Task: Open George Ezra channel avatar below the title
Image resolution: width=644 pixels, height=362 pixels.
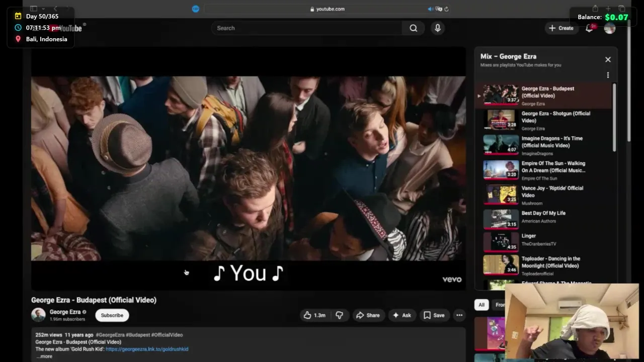Action: coord(38,315)
